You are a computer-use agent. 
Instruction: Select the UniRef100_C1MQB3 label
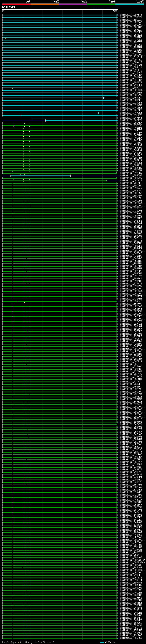point(131,103)
